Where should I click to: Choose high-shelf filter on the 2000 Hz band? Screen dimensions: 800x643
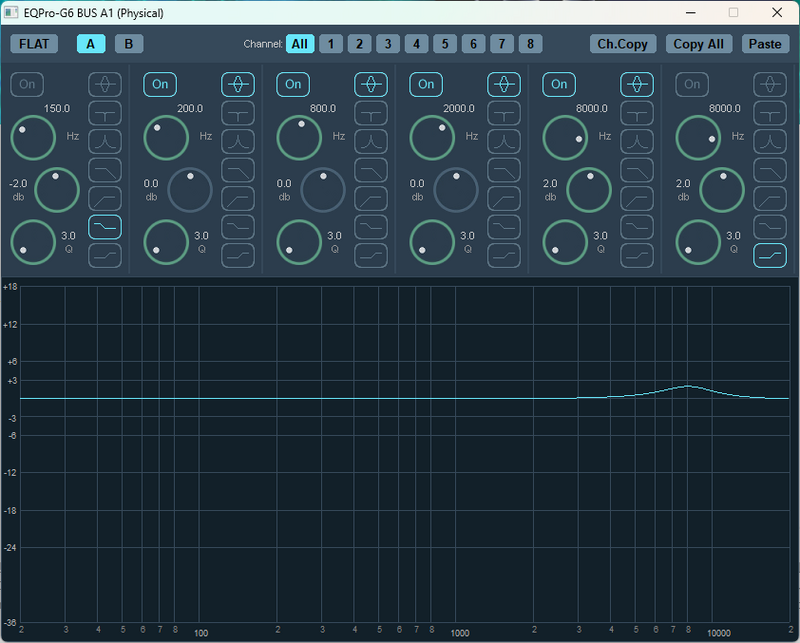(504, 256)
